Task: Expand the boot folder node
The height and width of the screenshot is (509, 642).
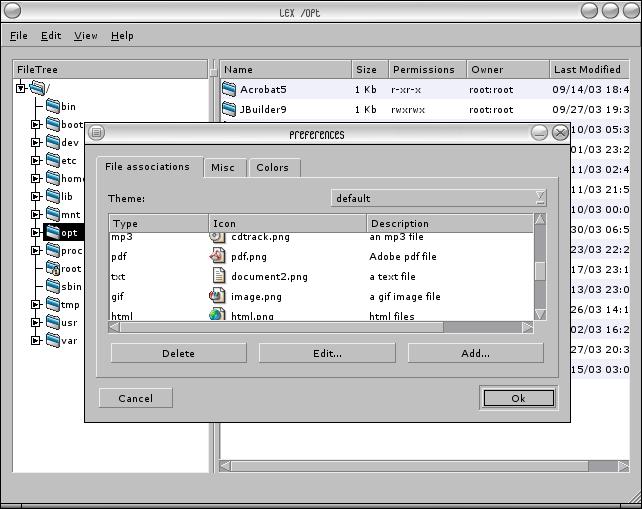Action: click(x=36, y=125)
